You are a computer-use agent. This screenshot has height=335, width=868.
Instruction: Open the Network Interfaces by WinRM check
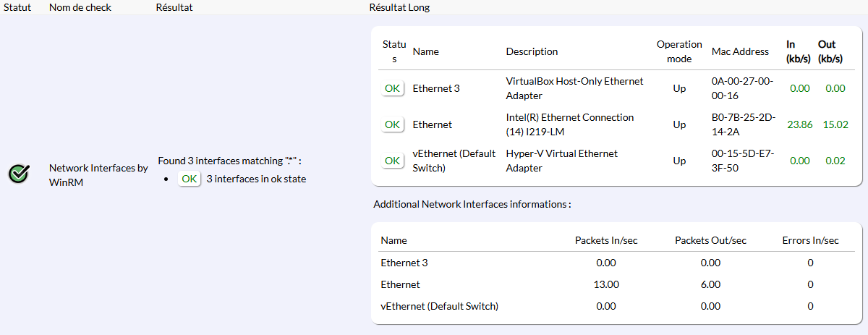98,174
